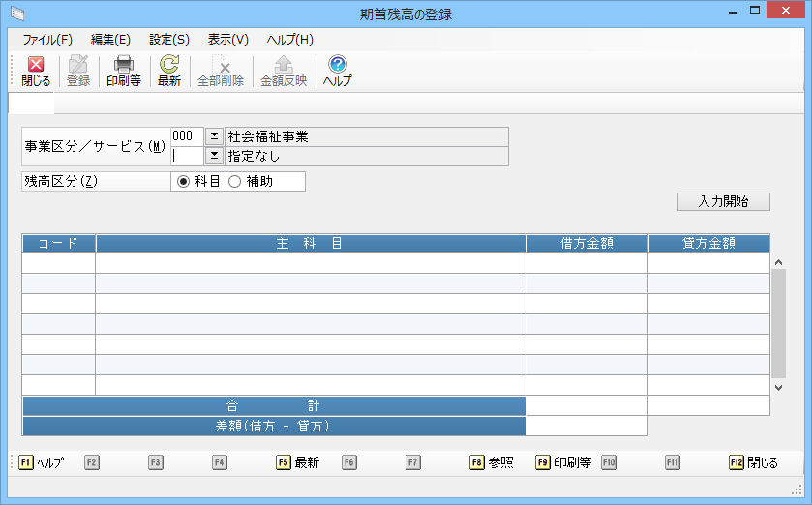The height and width of the screenshot is (505, 812).
Task: Click the service code input field
Action: (x=188, y=156)
